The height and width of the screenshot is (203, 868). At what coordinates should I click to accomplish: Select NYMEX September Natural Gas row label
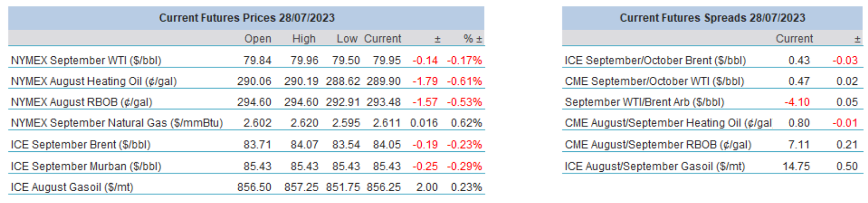tap(117, 123)
